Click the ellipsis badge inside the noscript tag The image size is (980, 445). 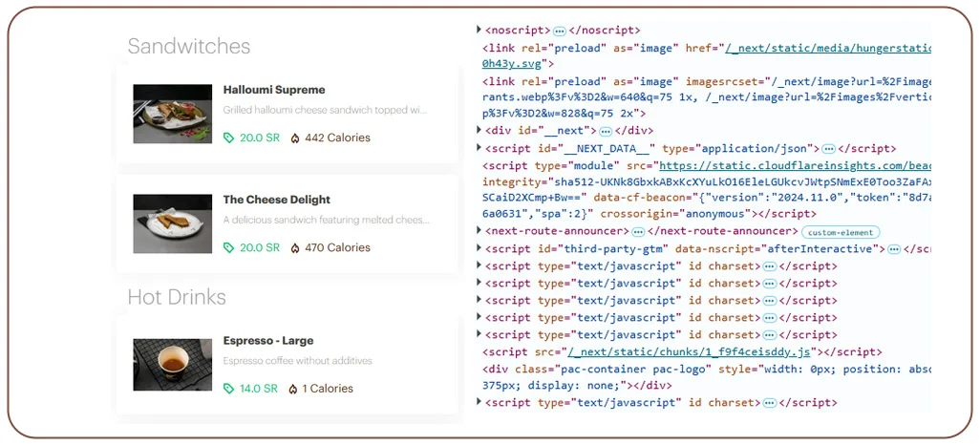560,31
